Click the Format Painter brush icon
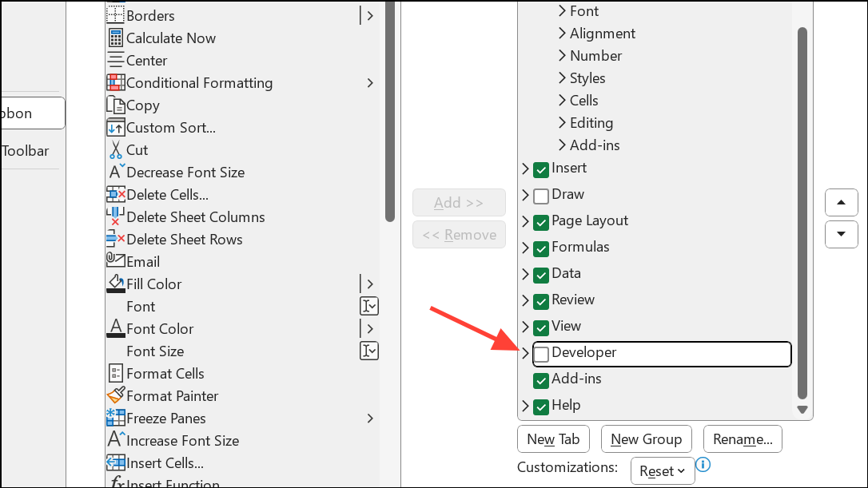This screenshot has height=488, width=868. tap(115, 395)
